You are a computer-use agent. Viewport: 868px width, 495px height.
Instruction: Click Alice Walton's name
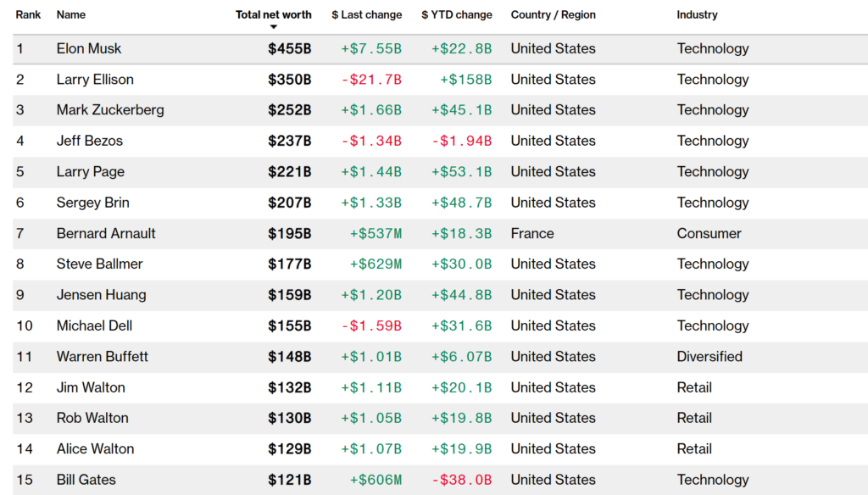coord(95,449)
